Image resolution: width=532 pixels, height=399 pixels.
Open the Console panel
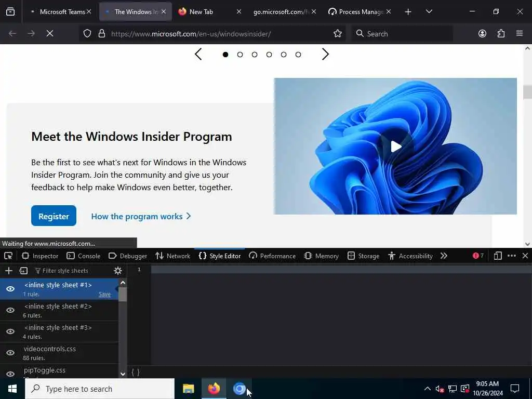(x=84, y=256)
